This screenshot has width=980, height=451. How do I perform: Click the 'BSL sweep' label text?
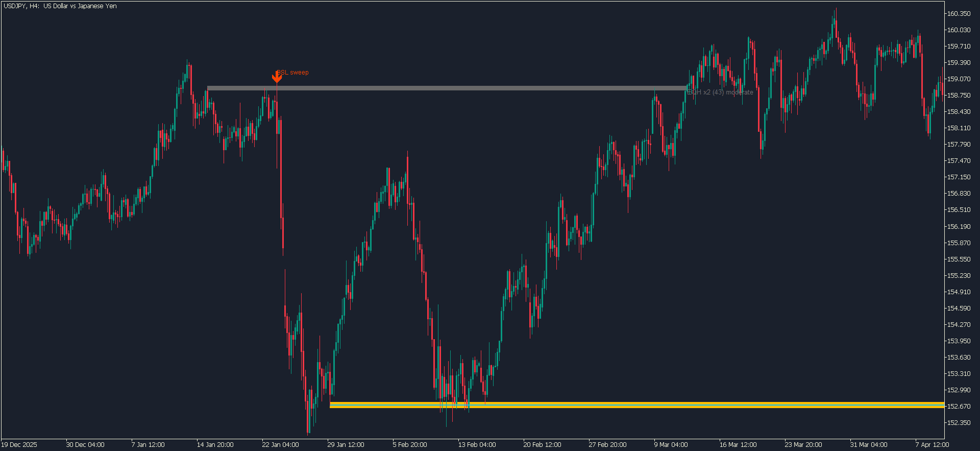[292, 73]
